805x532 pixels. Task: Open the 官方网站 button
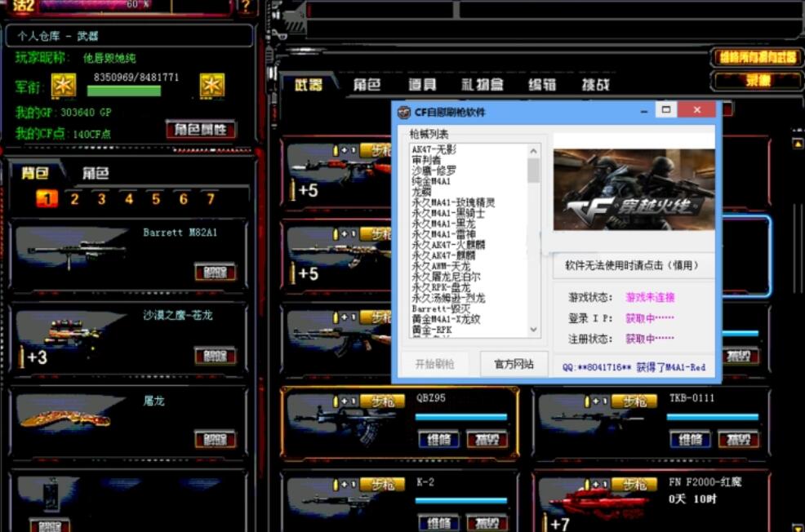514,364
